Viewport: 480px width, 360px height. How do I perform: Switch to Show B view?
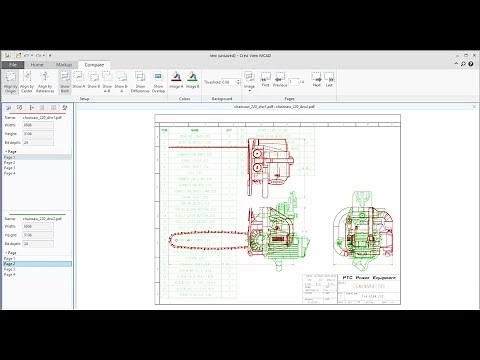point(94,80)
